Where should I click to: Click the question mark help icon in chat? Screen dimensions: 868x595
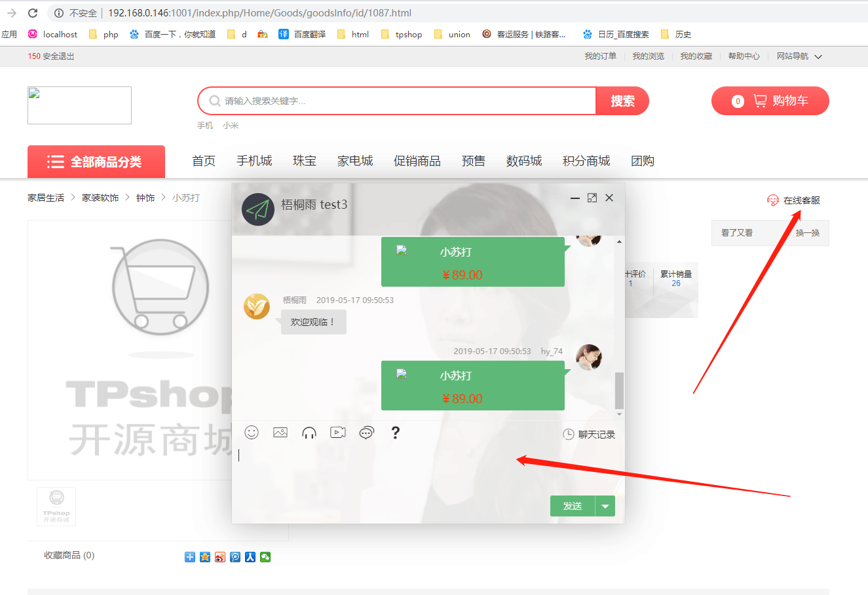click(395, 433)
